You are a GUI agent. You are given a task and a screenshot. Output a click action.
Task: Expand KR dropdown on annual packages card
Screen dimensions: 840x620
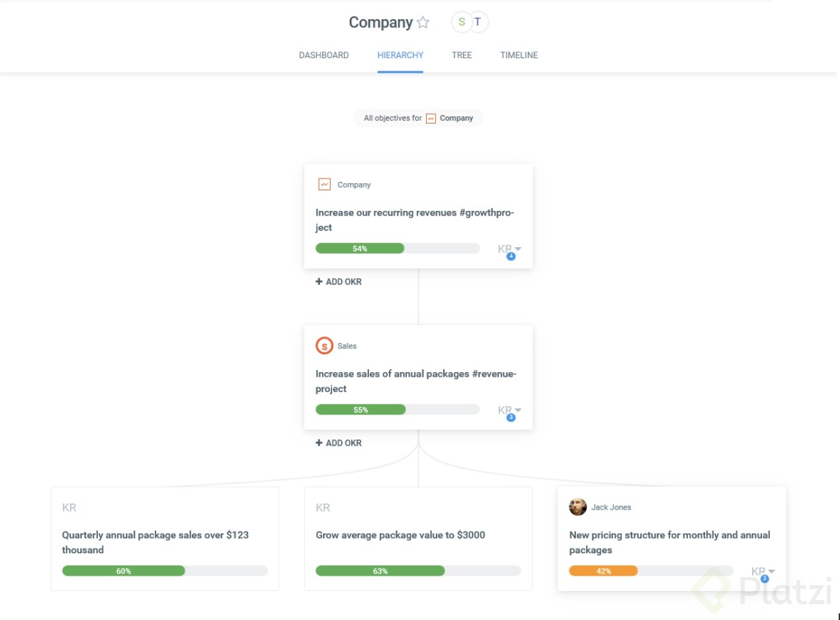510,410
